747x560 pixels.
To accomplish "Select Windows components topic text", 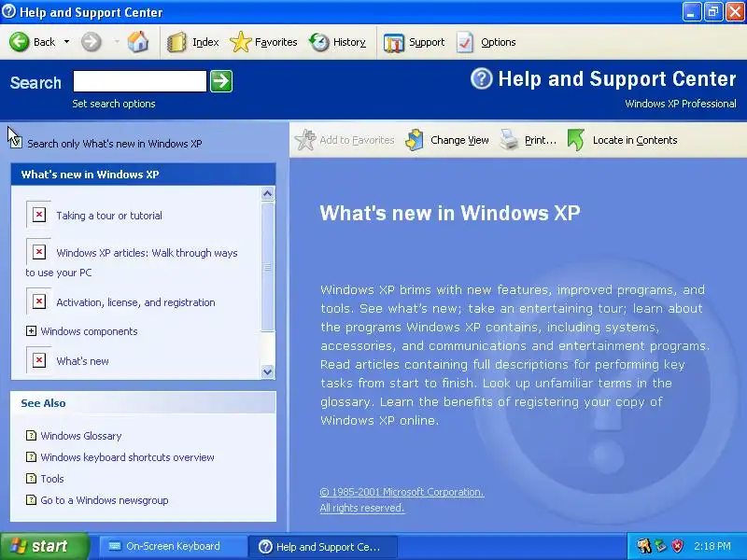I will coord(89,331).
